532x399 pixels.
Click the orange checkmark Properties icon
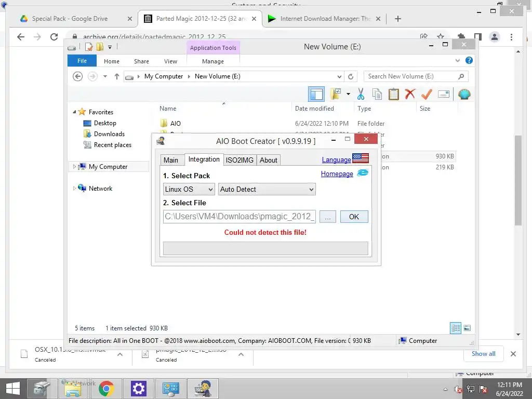click(427, 94)
